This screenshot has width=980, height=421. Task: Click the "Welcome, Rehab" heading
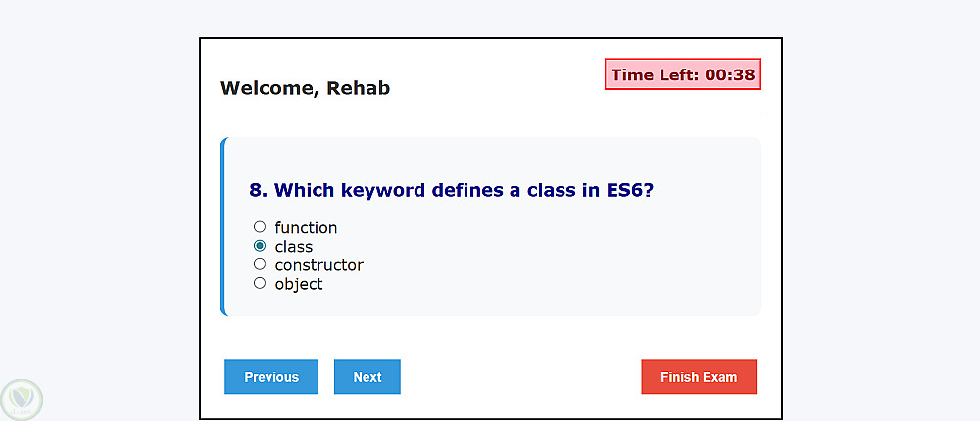tap(306, 88)
